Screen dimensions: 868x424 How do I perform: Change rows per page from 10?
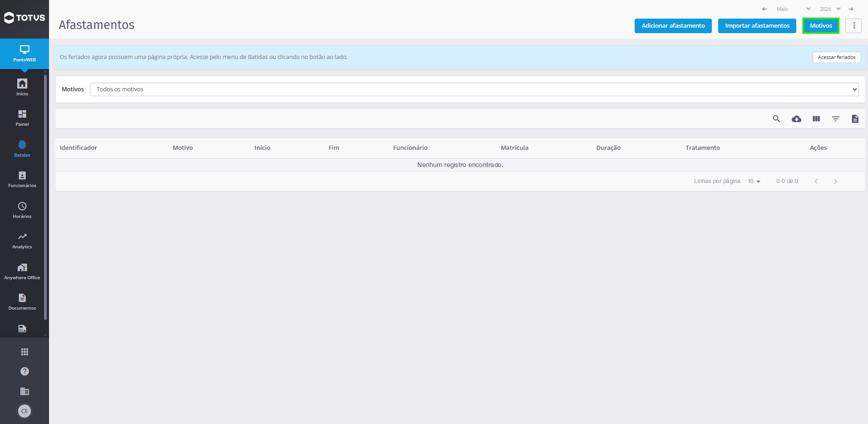pyautogui.click(x=754, y=181)
